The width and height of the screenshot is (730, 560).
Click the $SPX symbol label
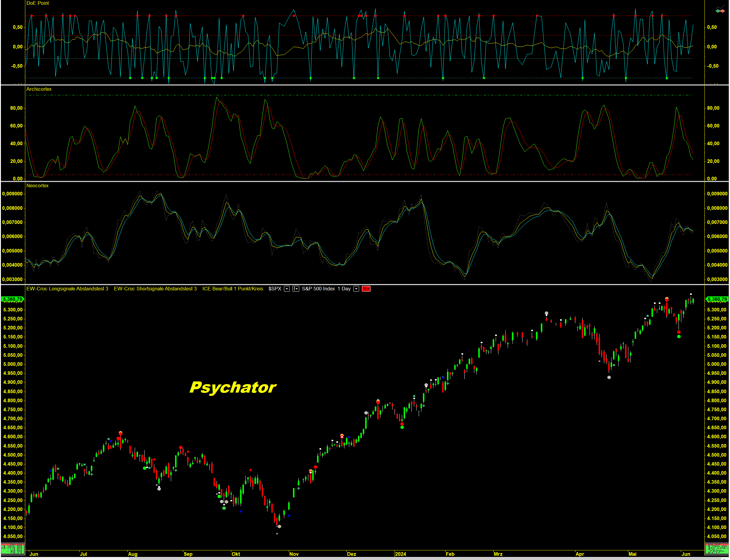click(275, 289)
